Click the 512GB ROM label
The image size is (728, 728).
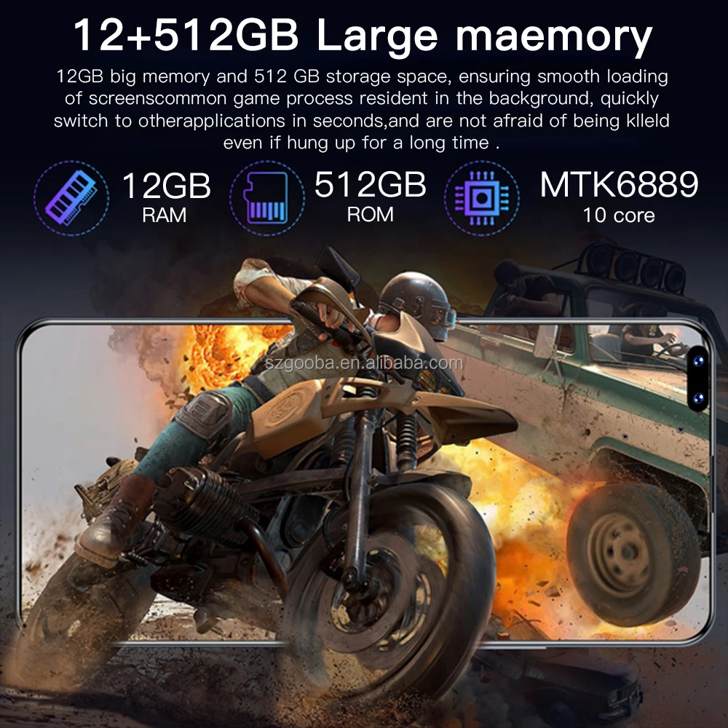[370, 197]
